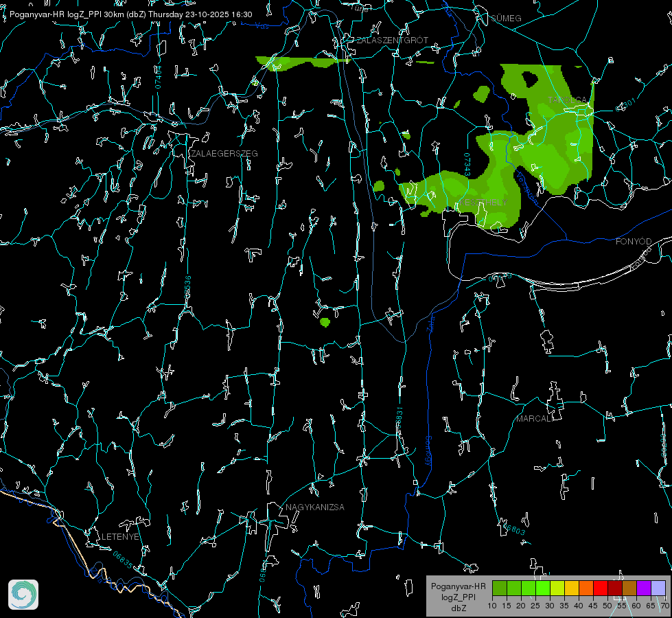Click road number 06835 label
Screen dimensions: 672x618
123,560
